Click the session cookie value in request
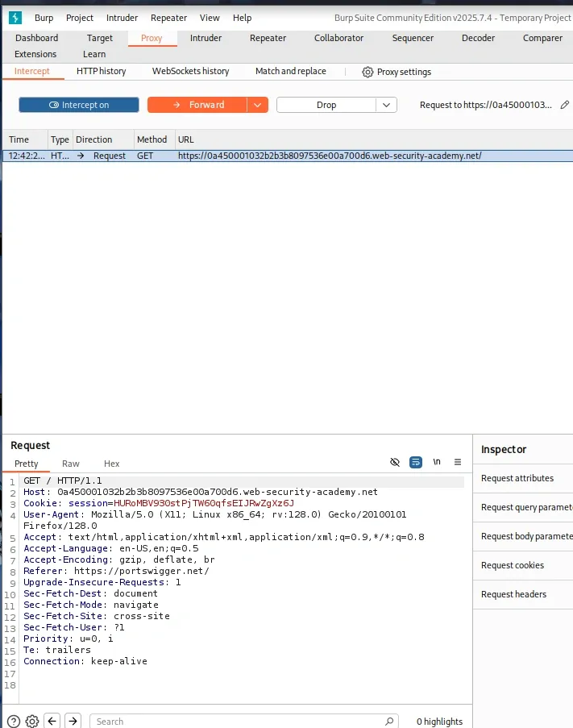Viewport: 573px width, 728px height. pyautogui.click(x=204, y=503)
